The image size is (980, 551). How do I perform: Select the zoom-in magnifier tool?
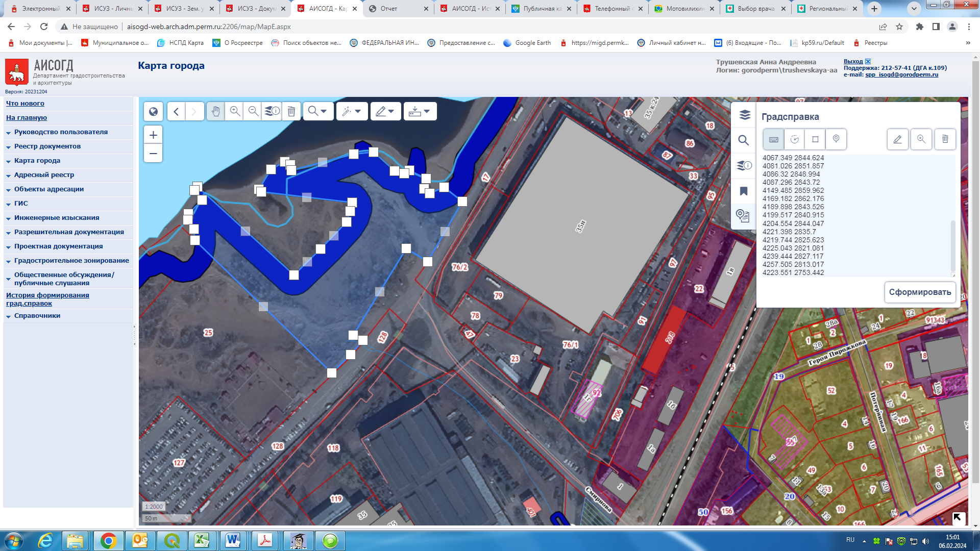[x=235, y=111]
